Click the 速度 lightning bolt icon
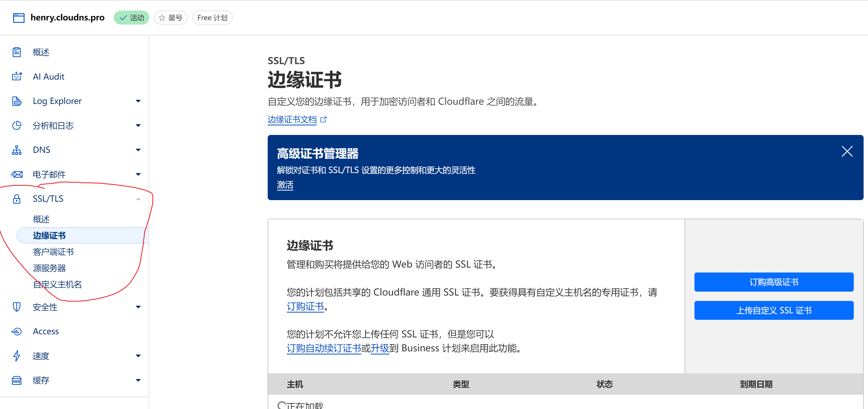This screenshot has height=409, width=868. pyautogui.click(x=17, y=356)
